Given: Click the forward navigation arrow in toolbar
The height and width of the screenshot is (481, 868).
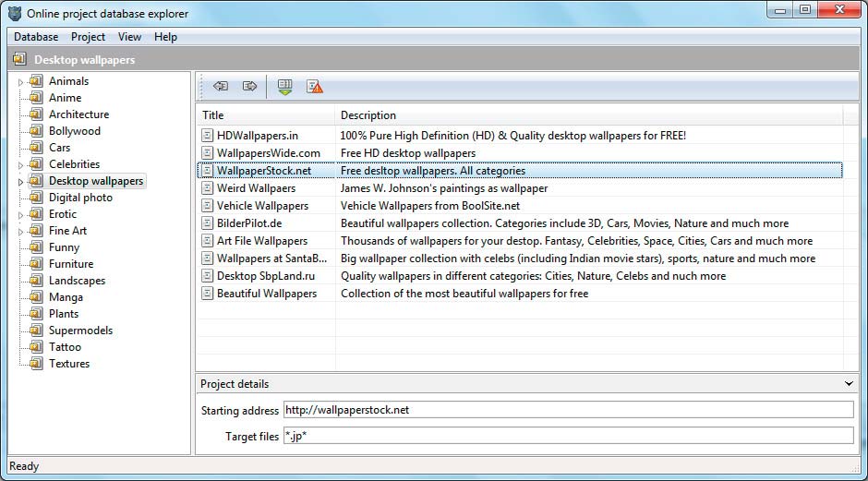Looking at the screenshot, I should [x=249, y=86].
